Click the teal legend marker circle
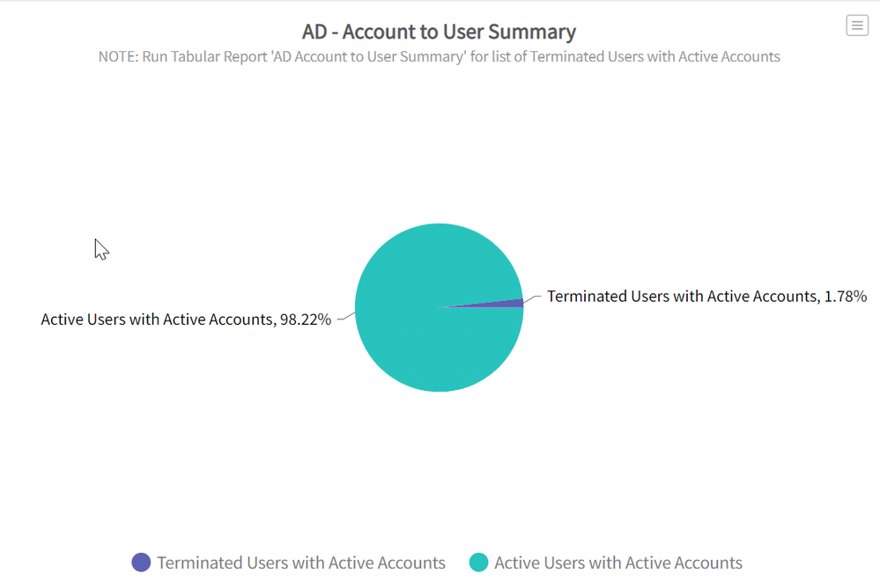This screenshot has width=880, height=588. point(478,562)
